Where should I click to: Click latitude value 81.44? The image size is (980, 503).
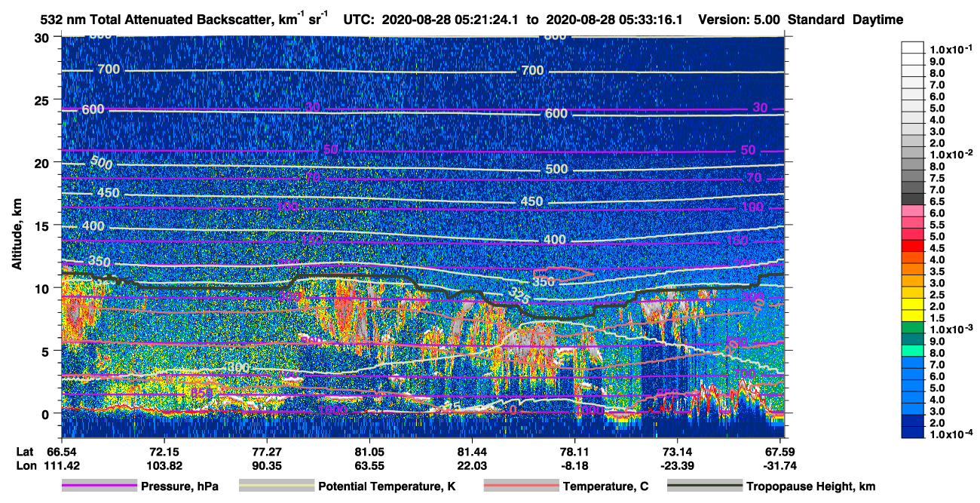click(471, 452)
